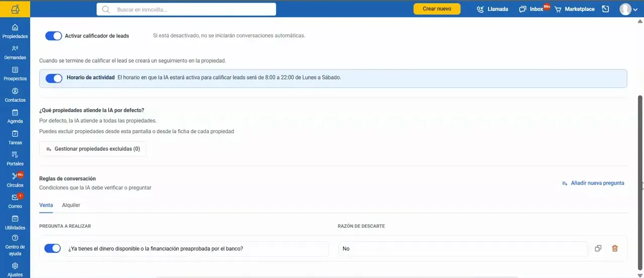The width and height of the screenshot is (644, 278).
Task: Click the Crear nuevo button
Action: click(437, 9)
